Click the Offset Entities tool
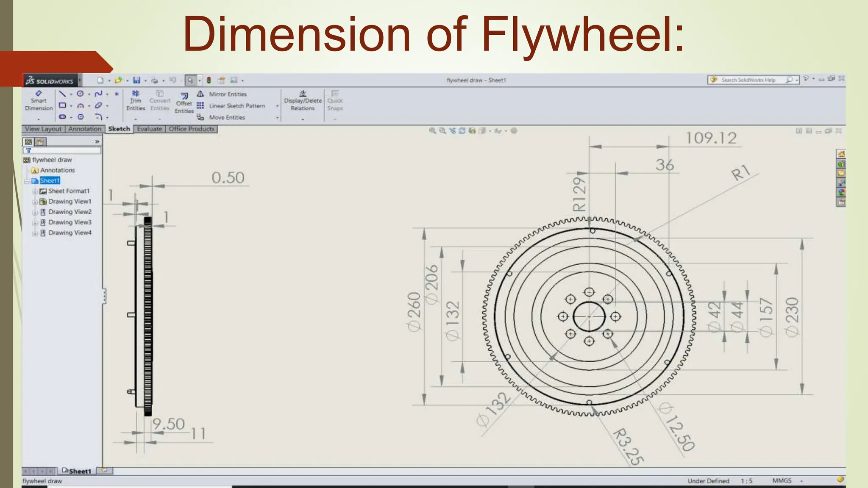868x488 pixels. (184, 103)
